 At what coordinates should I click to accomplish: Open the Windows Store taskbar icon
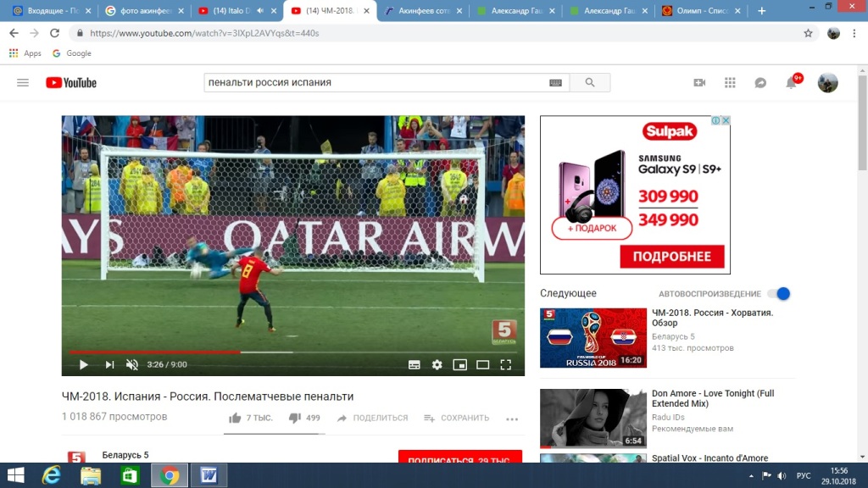130,475
